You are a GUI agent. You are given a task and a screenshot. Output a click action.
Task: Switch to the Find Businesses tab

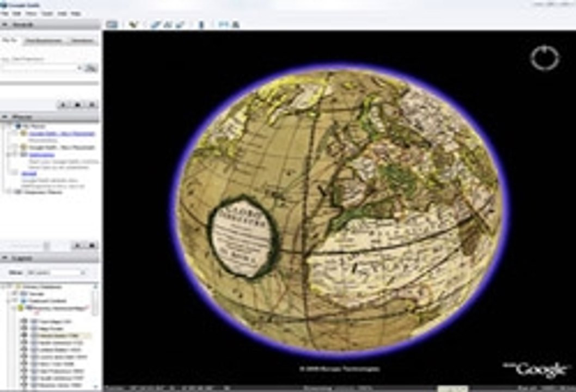44,40
